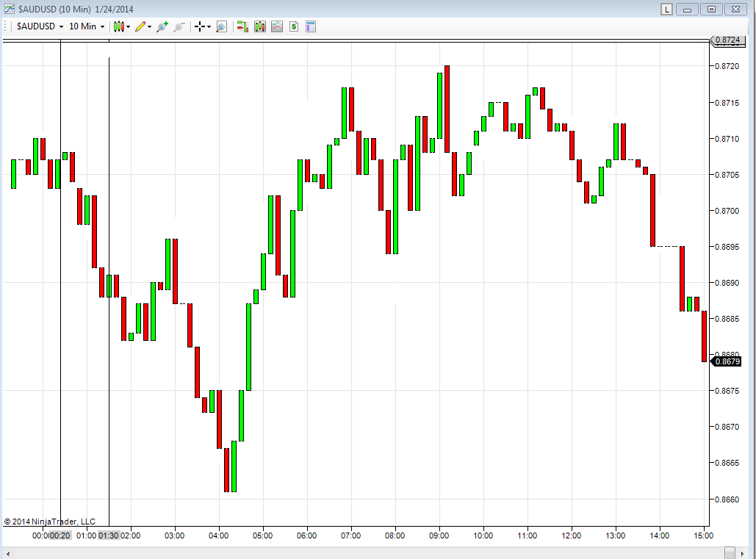Click the 01:30 time marker label
Screen dimensions: 756x559
tap(109, 535)
